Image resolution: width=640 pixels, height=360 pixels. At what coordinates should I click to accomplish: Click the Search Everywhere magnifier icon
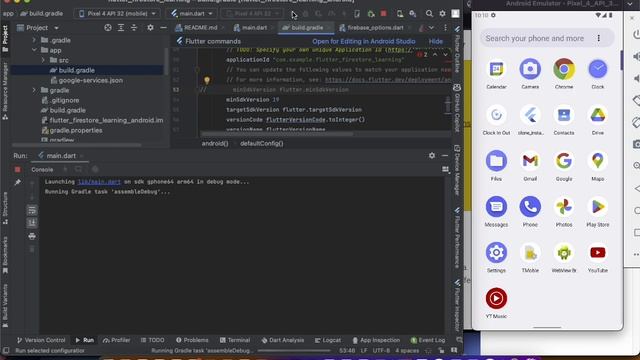pyautogui.click(x=429, y=13)
